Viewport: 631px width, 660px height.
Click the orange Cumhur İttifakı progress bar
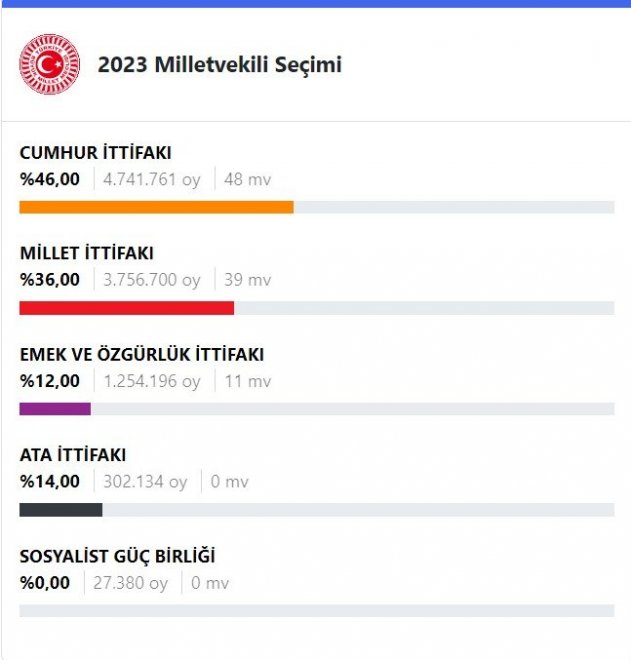(x=156, y=207)
